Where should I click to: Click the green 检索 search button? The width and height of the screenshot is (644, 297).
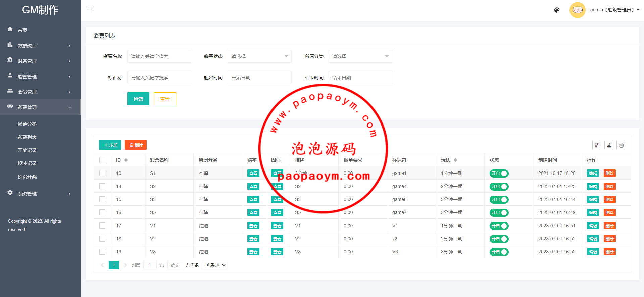tap(138, 99)
